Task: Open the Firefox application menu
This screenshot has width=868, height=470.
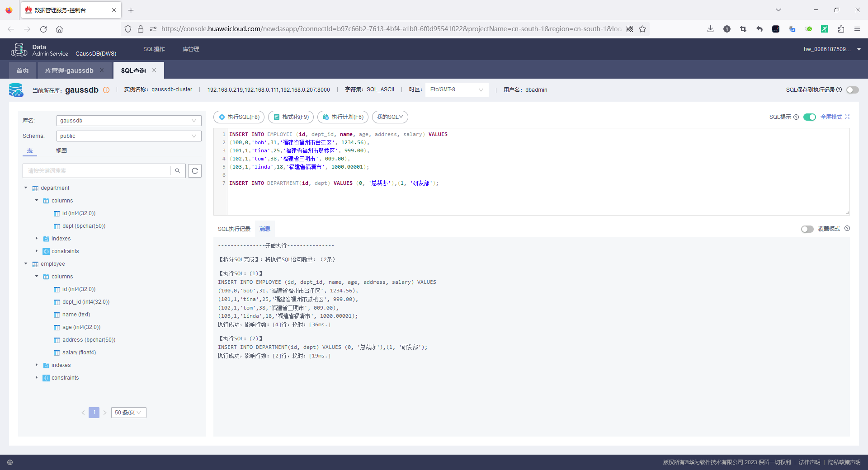Action: coord(857,29)
